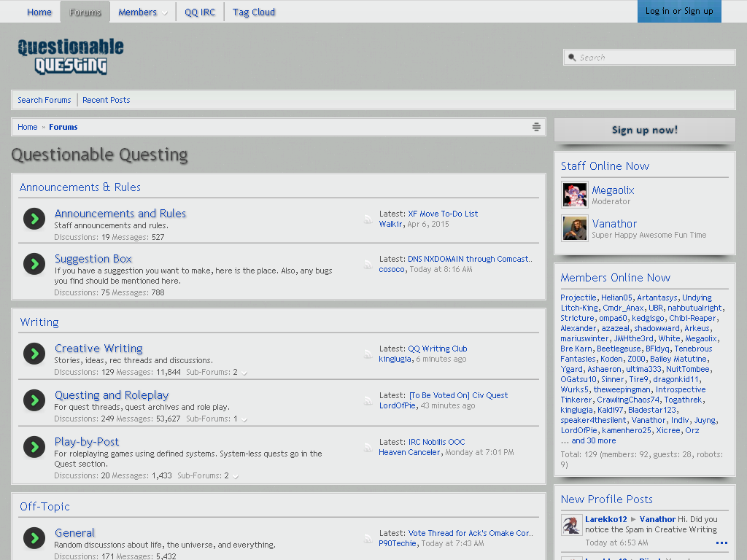This screenshot has width=747, height=560.
Task: Open the quick navigation menu icon in breadcrumb
Action: pyautogui.click(x=536, y=127)
